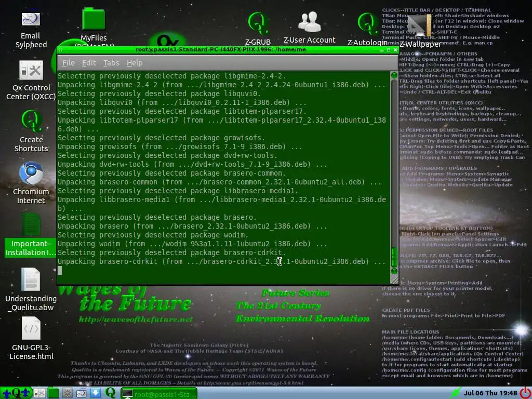Click terminal scrollbar up button
The image size is (532, 399).
(394, 75)
